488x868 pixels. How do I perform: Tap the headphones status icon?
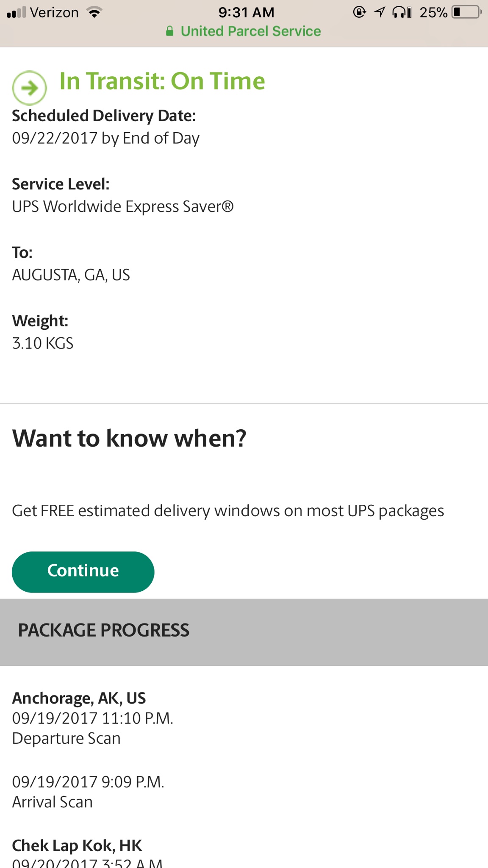coord(401,12)
